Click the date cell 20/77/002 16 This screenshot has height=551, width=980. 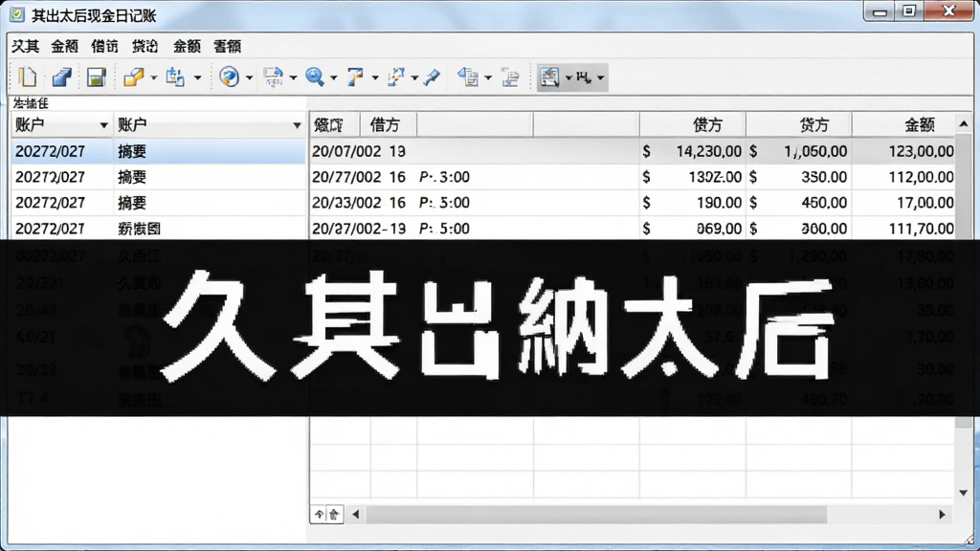pyautogui.click(x=359, y=177)
